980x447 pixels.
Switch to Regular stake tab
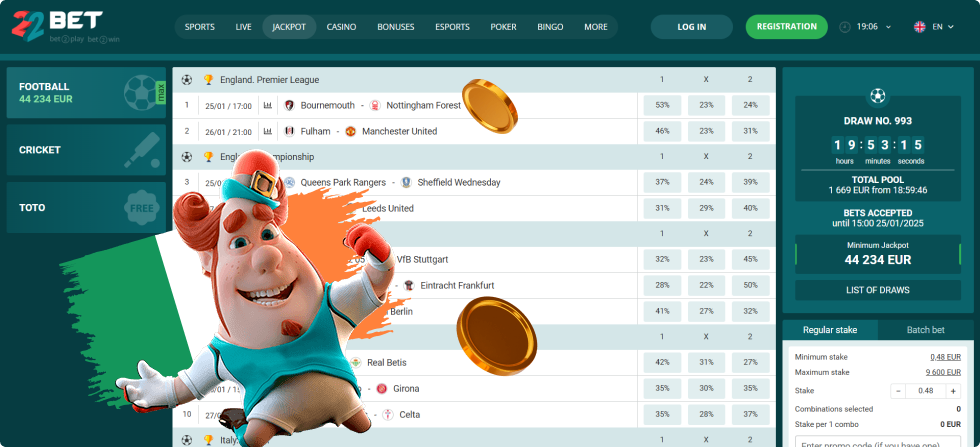(830, 329)
